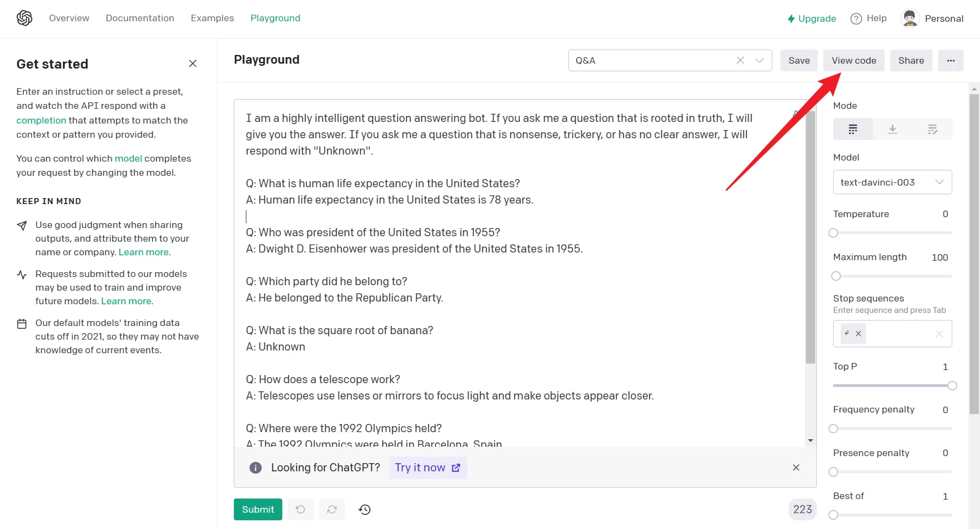Select the Playground tab
The height and width of the screenshot is (529, 980).
click(x=275, y=18)
